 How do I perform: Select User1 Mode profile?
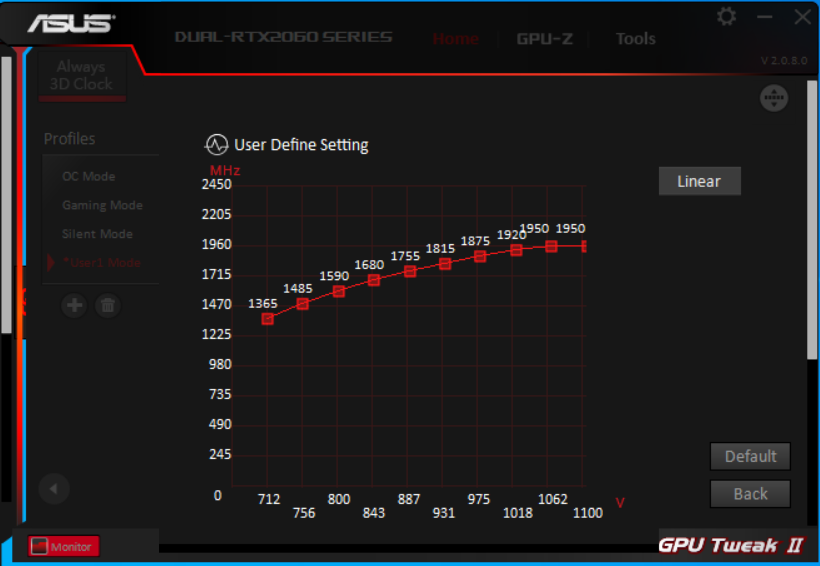coord(101,263)
